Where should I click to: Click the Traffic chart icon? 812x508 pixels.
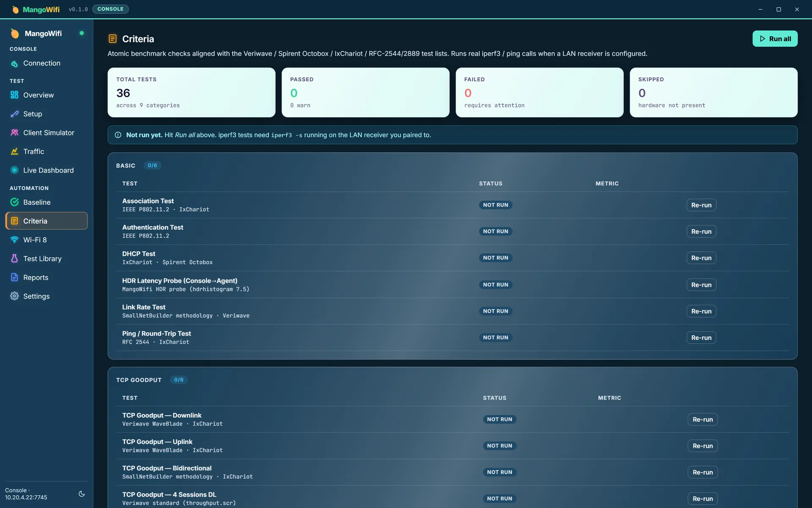14,151
